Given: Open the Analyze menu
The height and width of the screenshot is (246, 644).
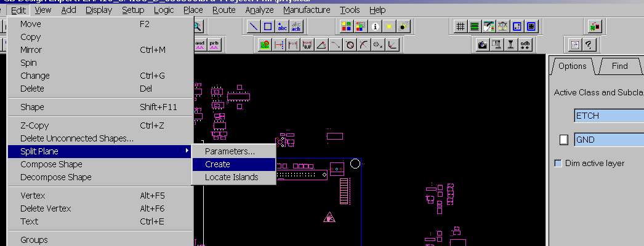Looking at the screenshot, I should [x=259, y=10].
